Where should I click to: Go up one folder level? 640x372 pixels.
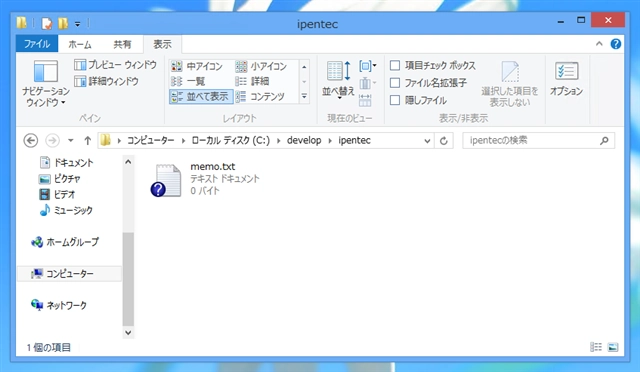(87, 140)
